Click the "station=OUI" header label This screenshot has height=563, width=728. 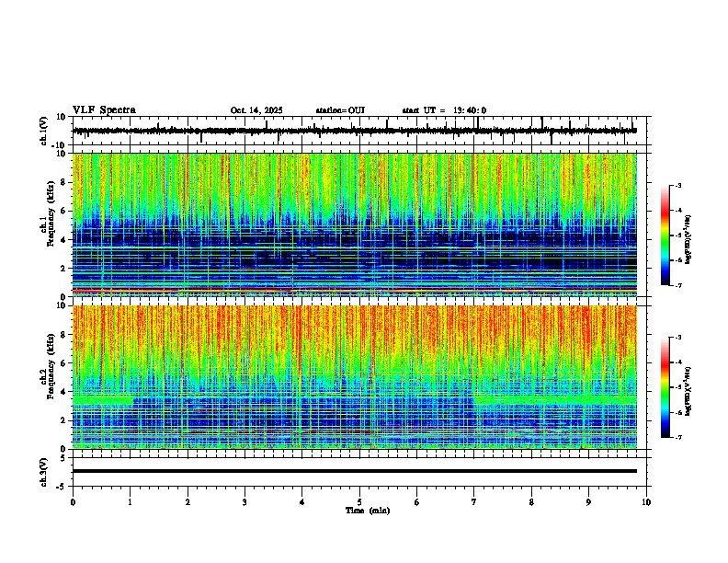point(340,110)
